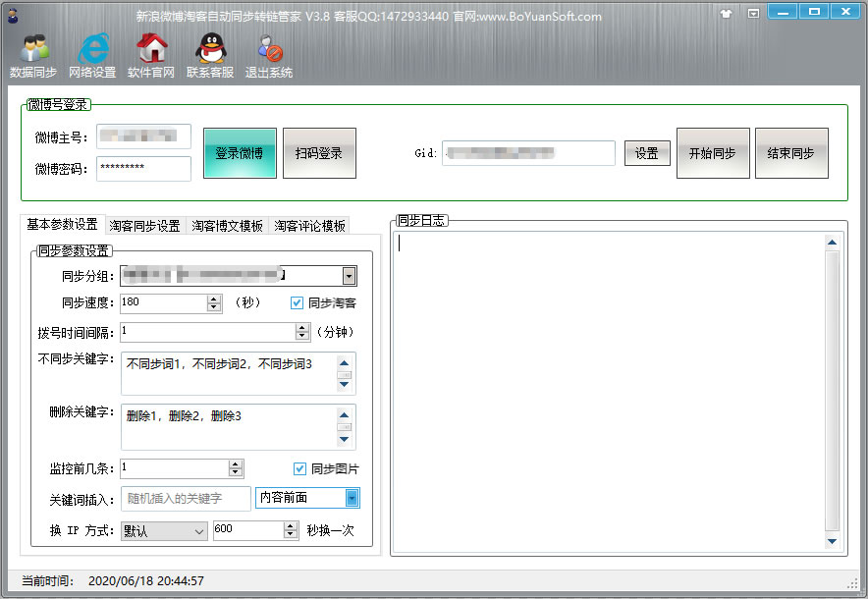Open the 内容前面 position dropdown
The width and height of the screenshot is (868, 599).
tap(352, 498)
